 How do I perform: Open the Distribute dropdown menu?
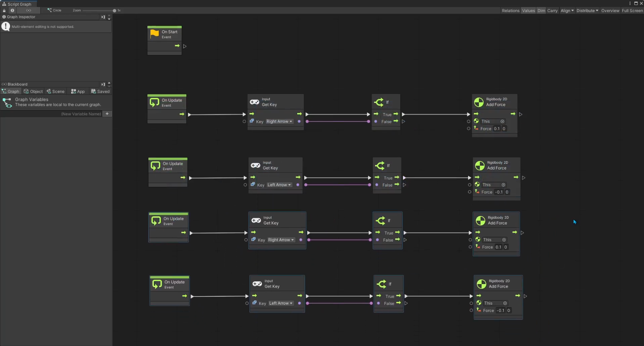pos(587,11)
